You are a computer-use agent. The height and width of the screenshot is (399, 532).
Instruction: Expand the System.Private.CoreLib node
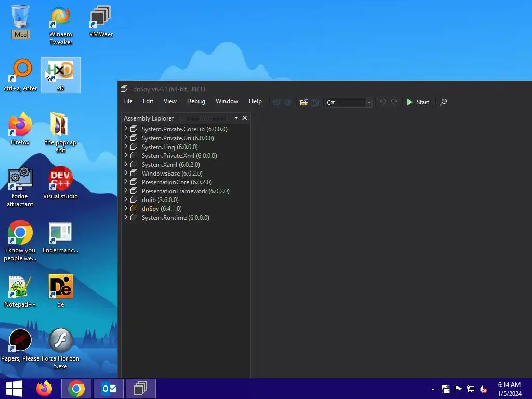pos(126,129)
